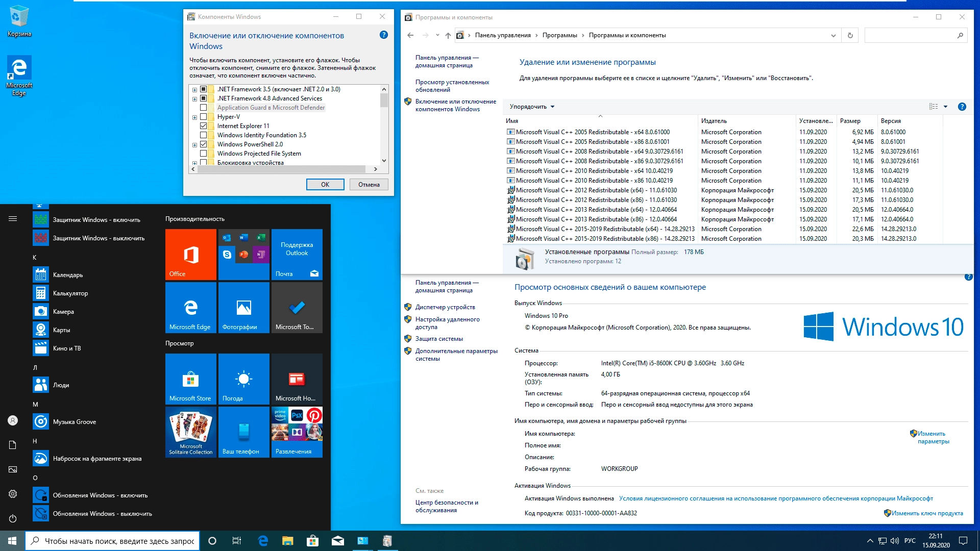Open Task View on the taskbar
Viewport: 980px width, 551px height.
(x=237, y=541)
